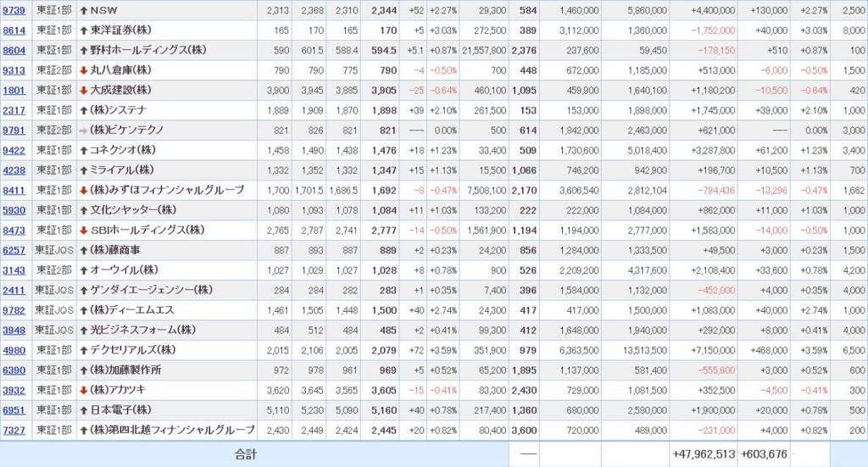Open stock code 7327 link
This screenshot has width=868, height=467.
tap(14, 430)
